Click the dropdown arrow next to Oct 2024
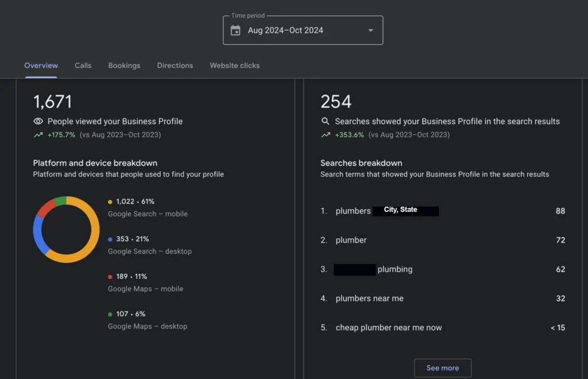This screenshot has width=588, height=379. (x=370, y=30)
